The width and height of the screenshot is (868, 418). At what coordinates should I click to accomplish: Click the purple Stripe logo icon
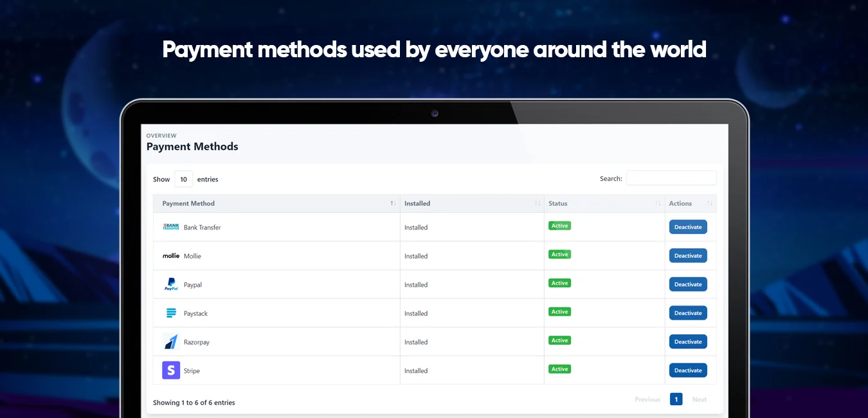(x=171, y=370)
